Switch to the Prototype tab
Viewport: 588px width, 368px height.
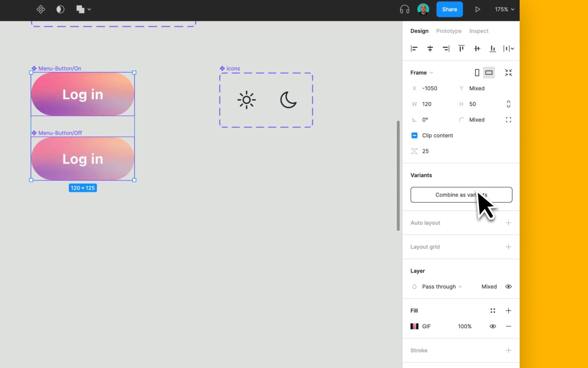(449, 31)
